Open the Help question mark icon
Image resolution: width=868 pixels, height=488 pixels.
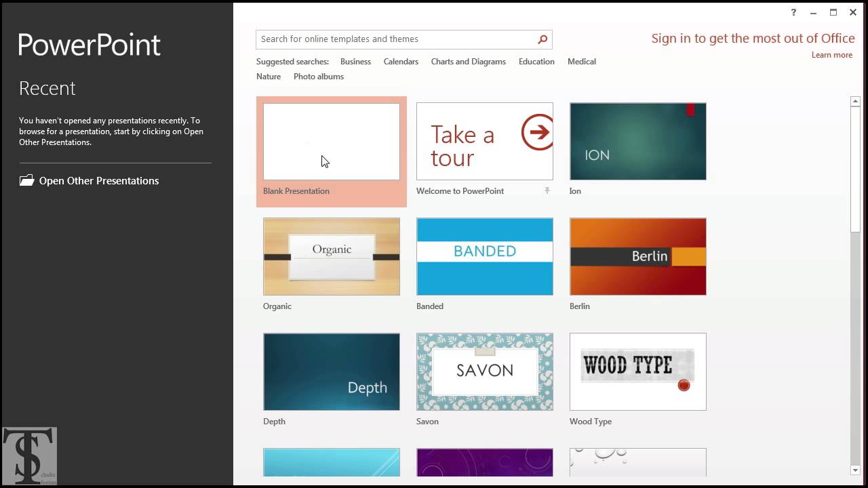793,12
